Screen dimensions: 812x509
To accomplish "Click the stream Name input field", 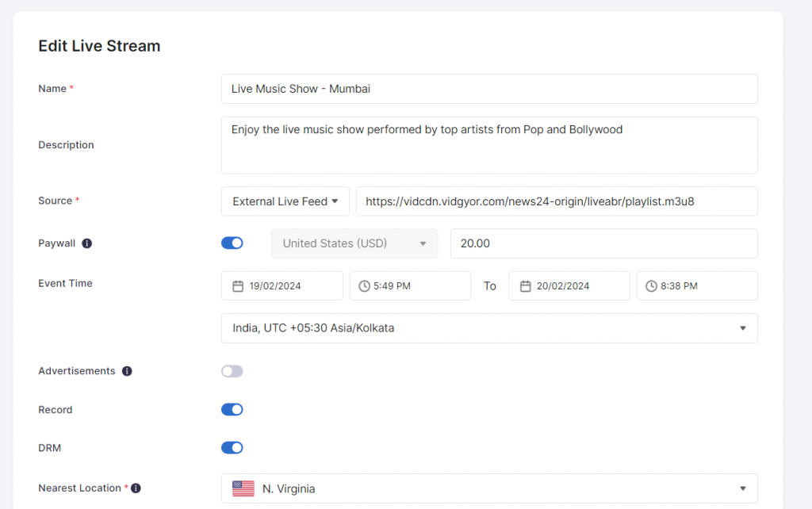I will [488, 89].
